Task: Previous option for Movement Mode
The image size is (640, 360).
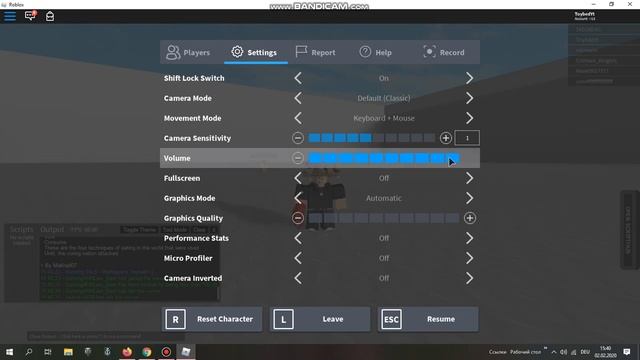Action: tap(298, 118)
